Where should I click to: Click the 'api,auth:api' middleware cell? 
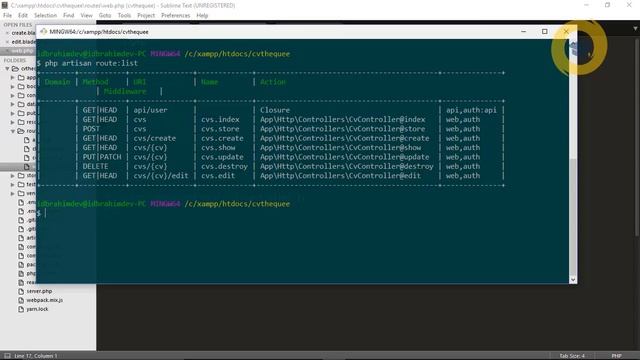pos(471,110)
